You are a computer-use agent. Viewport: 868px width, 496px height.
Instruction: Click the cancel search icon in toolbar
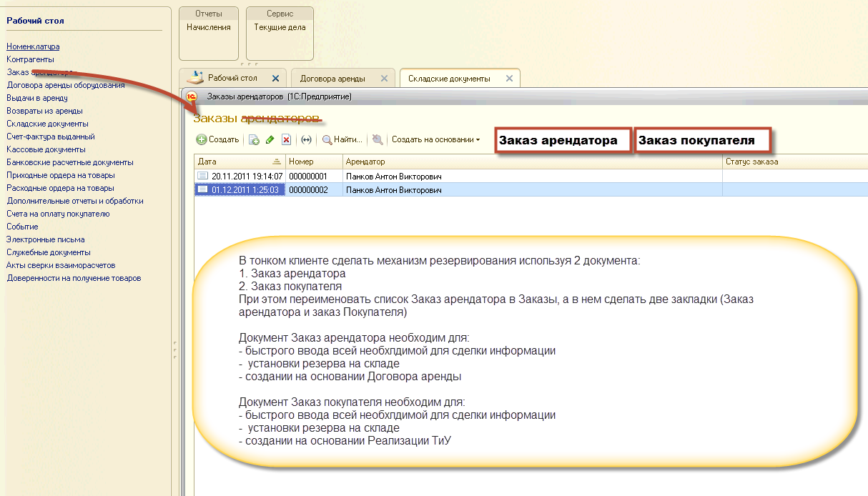[378, 140]
